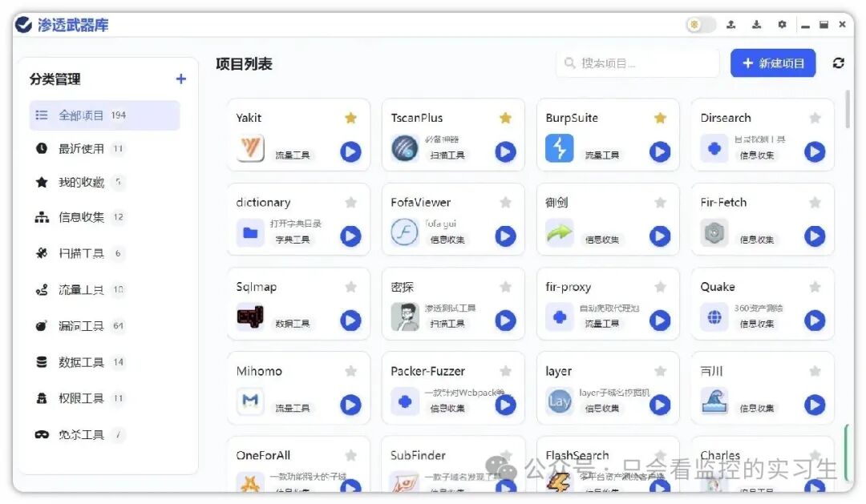
Task: Run fir-proxy with its play button
Action: [x=659, y=321]
